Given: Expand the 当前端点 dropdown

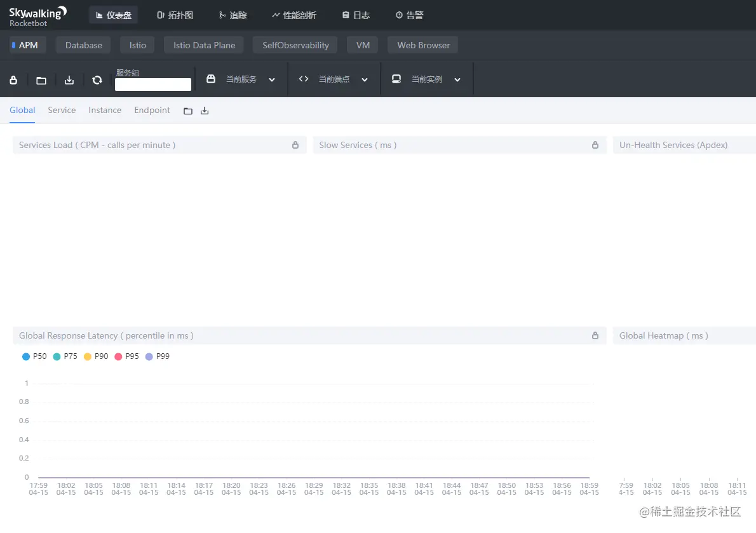Looking at the screenshot, I should (365, 79).
